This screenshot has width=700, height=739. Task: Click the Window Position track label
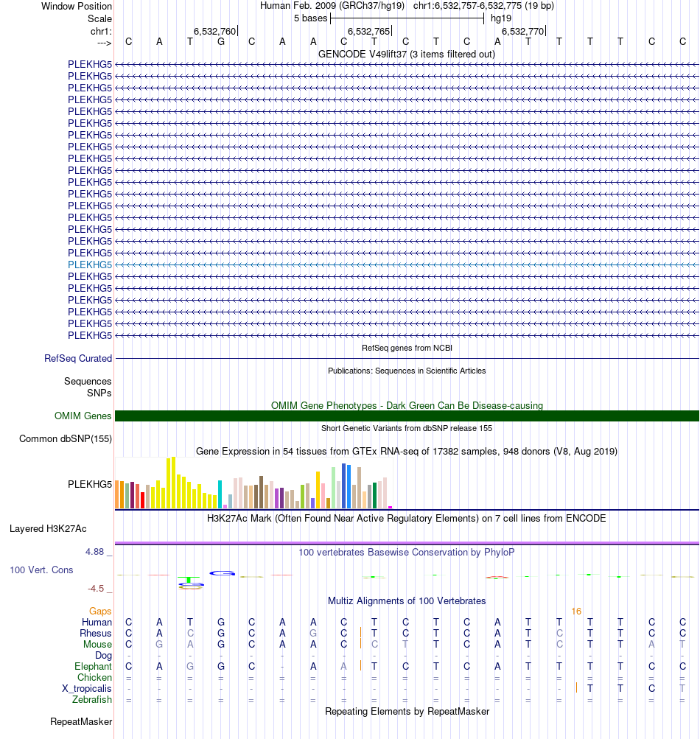pyautogui.click(x=77, y=6)
